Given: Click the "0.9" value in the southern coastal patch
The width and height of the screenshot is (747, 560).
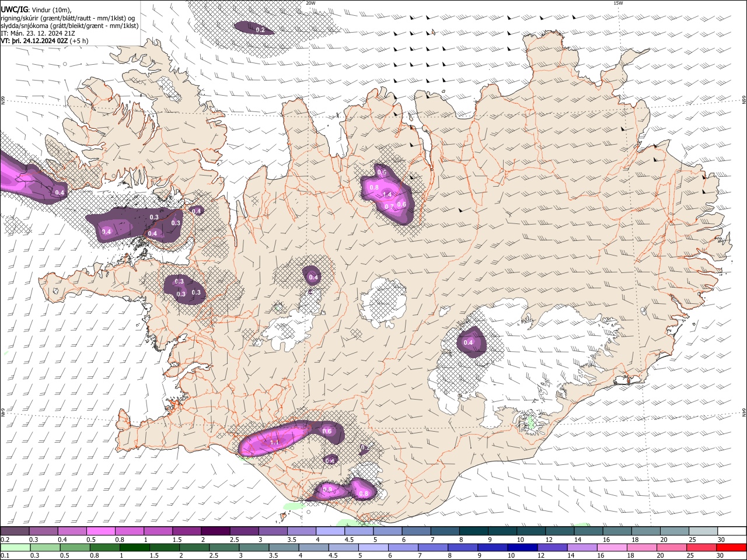Looking at the screenshot, I should [x=327, y=489].
